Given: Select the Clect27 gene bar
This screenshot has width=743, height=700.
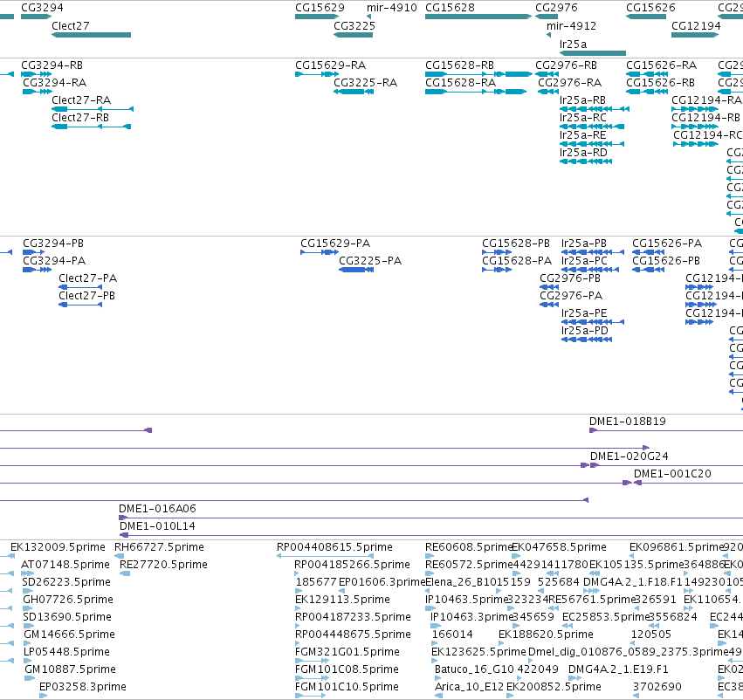Looking at the screenshot, I should click(91, 35).
